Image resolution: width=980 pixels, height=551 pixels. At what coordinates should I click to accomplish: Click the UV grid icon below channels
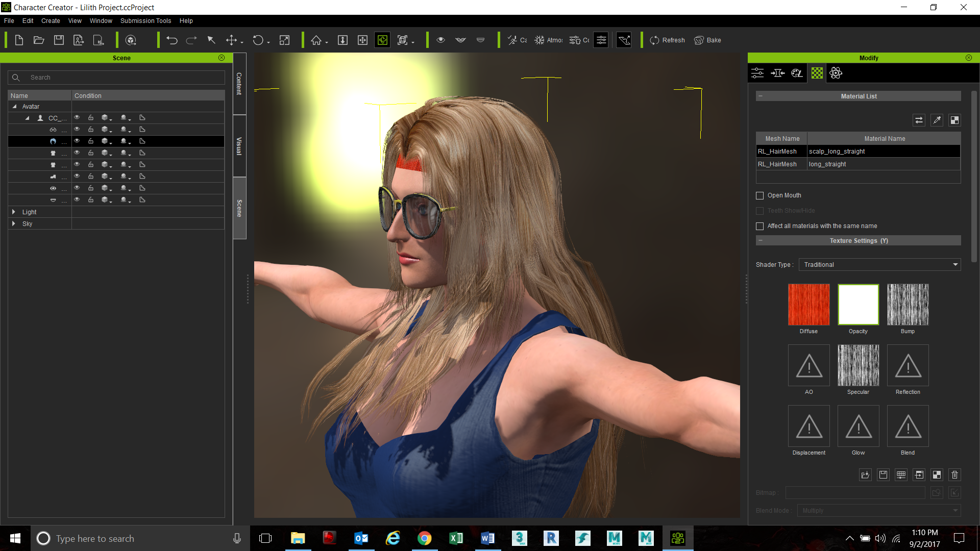click(x=901, y=475)
